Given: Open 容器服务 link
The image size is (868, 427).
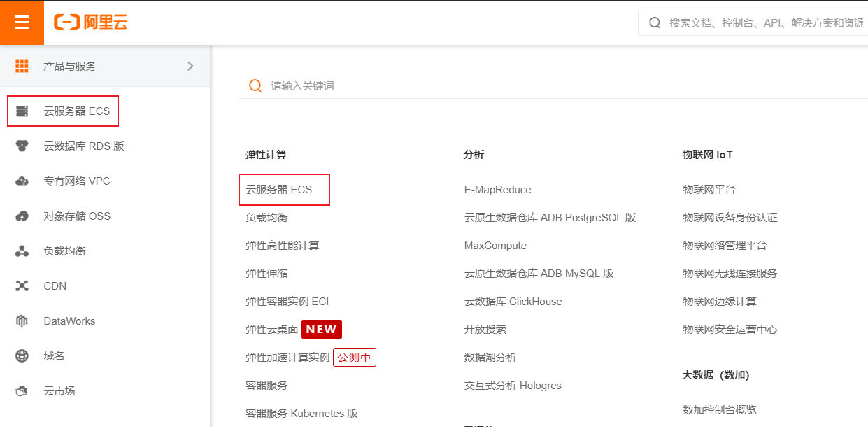Looking at the screenshot, I should [266, 385].
